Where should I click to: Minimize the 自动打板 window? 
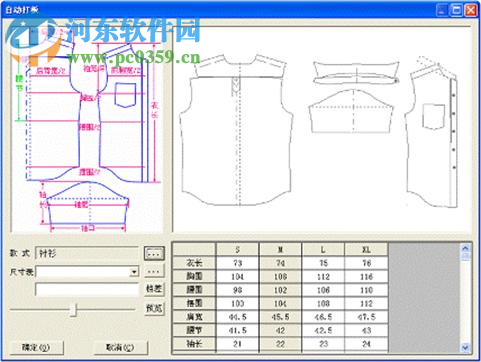coord(442,10)
